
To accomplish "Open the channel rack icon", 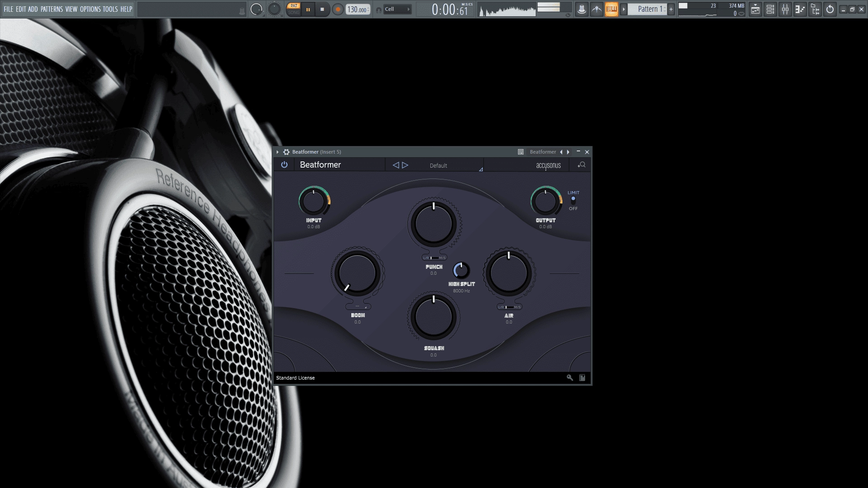I will [770, 9].
